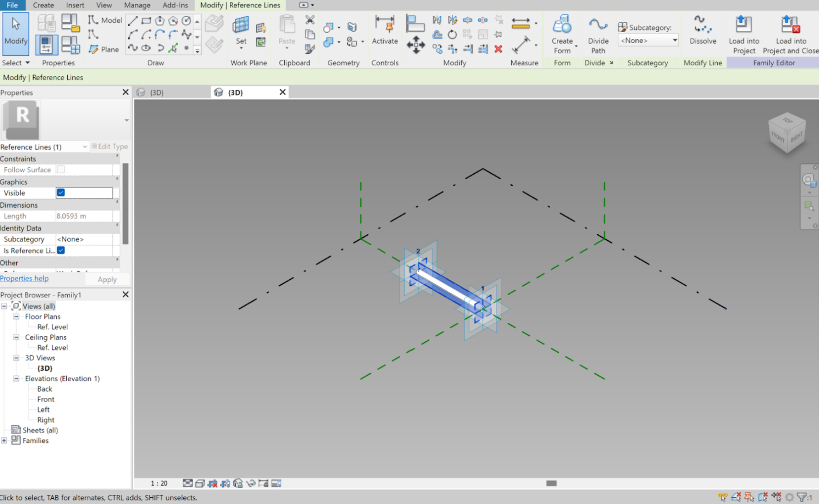Choose the Inscribed Polygon draw tool
This screenshot has width=819, height=504.
pos(160,21)
